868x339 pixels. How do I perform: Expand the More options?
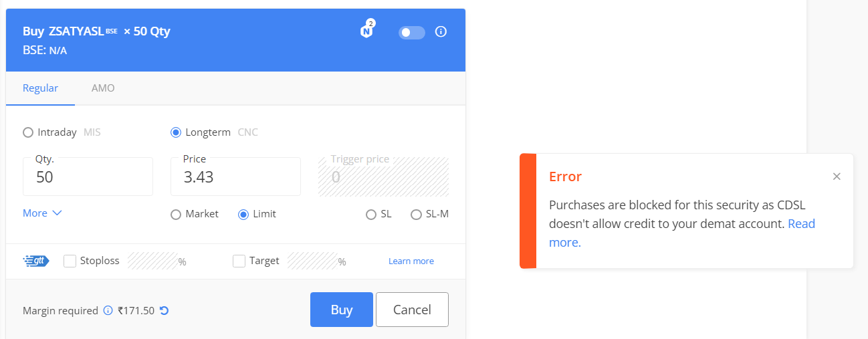[x=42, y=213]
